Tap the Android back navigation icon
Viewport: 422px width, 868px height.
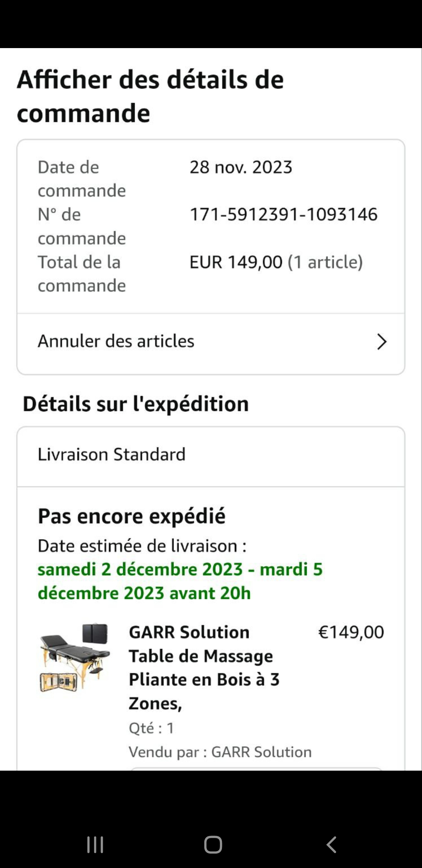pos(331,845)
